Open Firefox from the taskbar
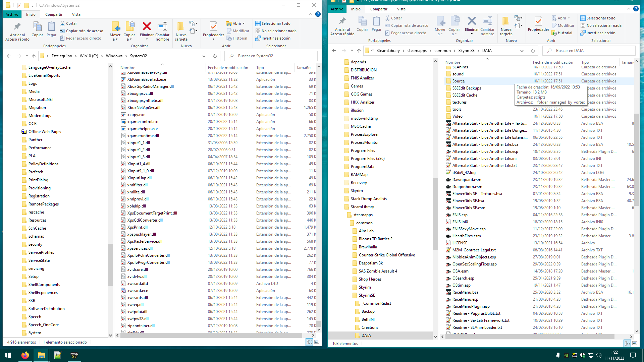The height and width of the screenshot is (362, 644). [x=25, y=355]
